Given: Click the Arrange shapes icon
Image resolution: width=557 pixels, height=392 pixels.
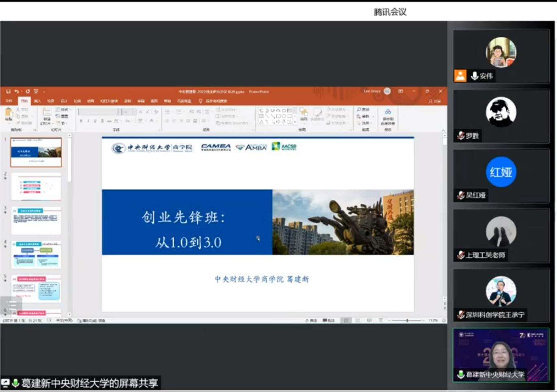Looking at the screenshot, I should click(x=304, y=113).
